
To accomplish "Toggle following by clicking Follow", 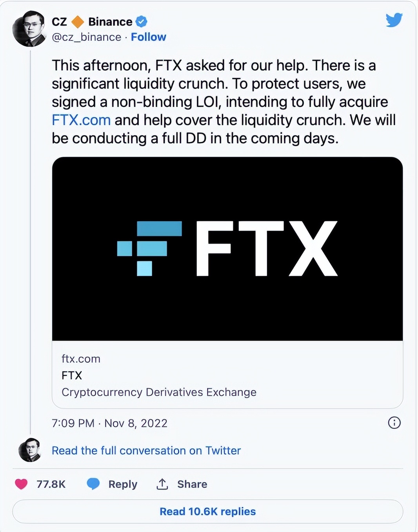I will (x=148, y=37).
